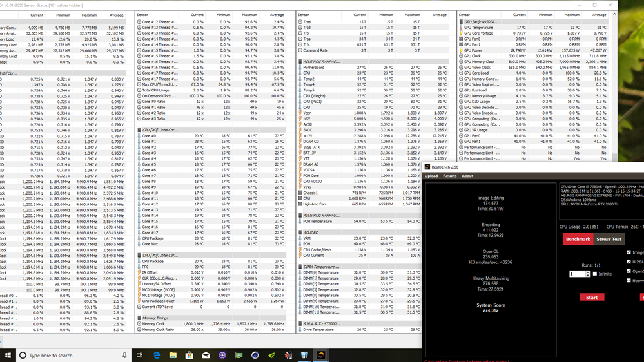Click the fan icon beside Chassis1 sensor
644x362 pixels.
click(300, 193)
